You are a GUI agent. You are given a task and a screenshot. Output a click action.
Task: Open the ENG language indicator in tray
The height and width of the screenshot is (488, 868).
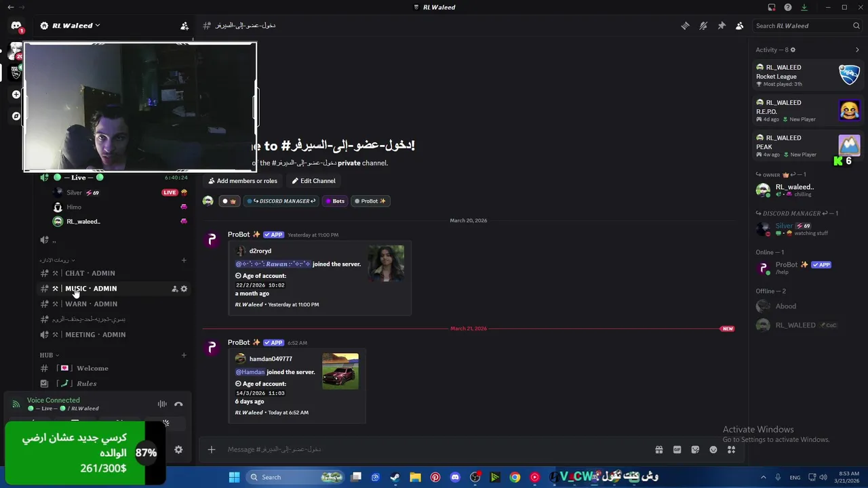[x=797, y=477]
